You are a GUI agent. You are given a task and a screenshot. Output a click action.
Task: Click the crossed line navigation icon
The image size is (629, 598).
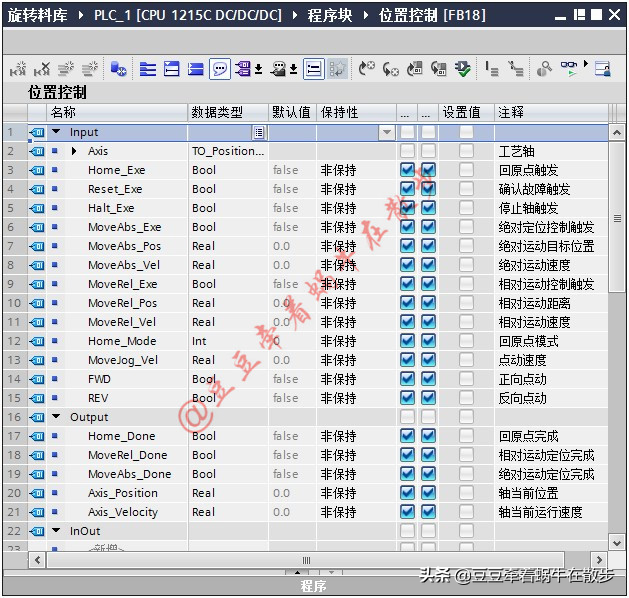pyautogui.click(x=515, y=69)
